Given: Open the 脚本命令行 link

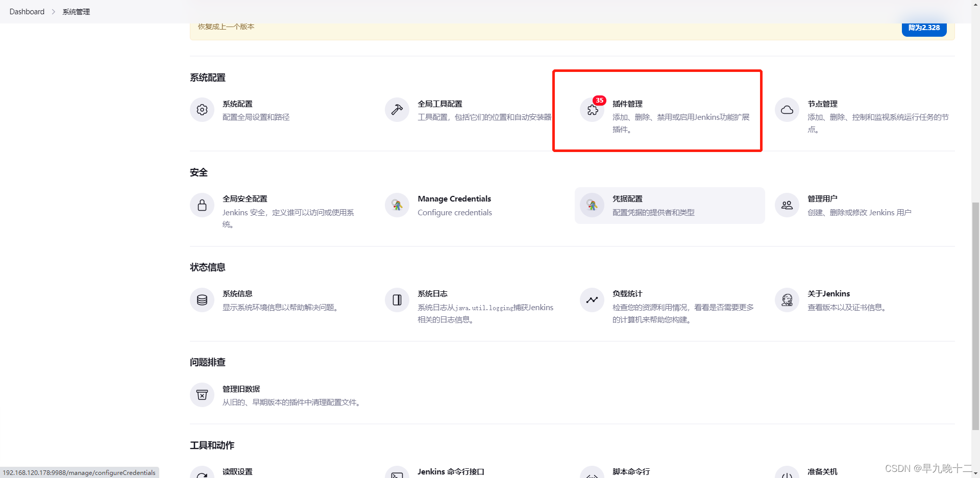Looking at the screenshot, I should [x=631, y=471].
